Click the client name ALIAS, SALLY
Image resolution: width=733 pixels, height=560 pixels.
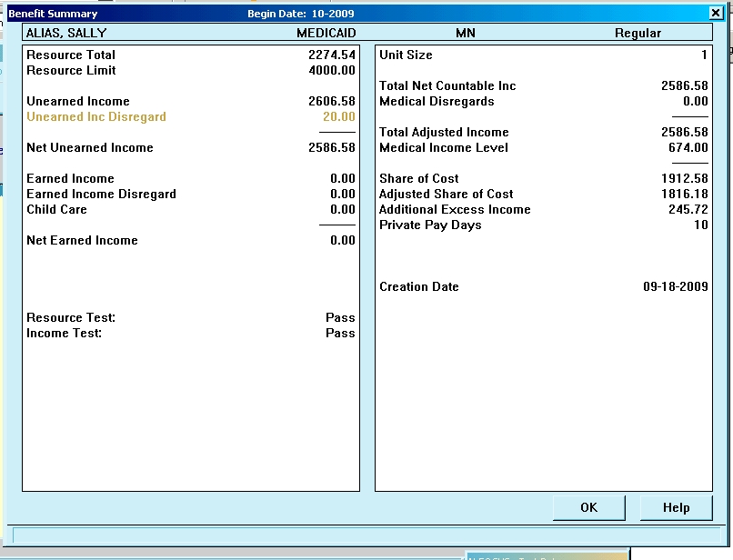66,34
